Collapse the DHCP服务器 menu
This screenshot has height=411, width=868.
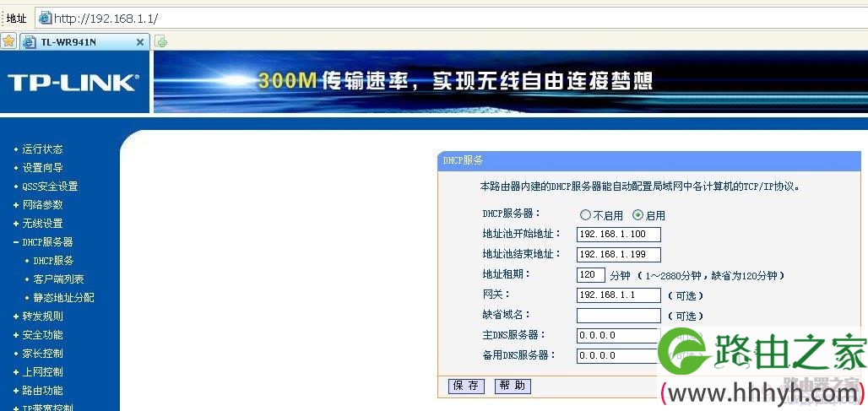(47, 241)
